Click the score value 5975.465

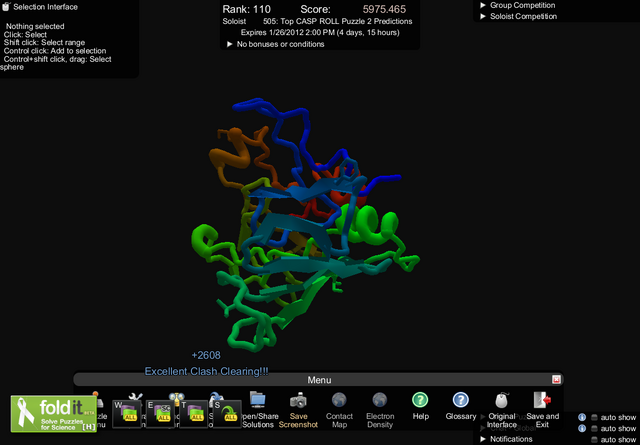tap(384, 9)
